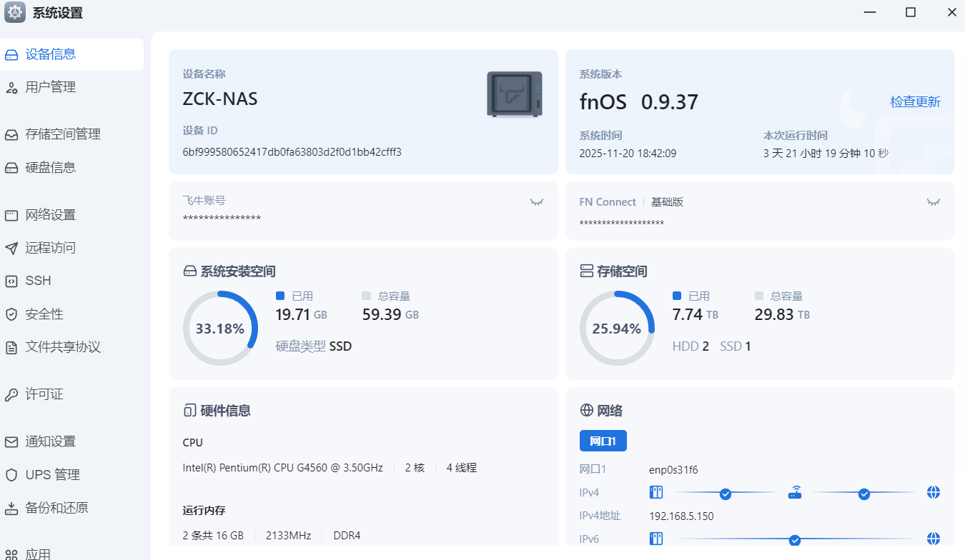Viewport: 965px width, 560px height.
Task: Click the 基础版 label next to FN Connect
Action: [x=667, y=202]
